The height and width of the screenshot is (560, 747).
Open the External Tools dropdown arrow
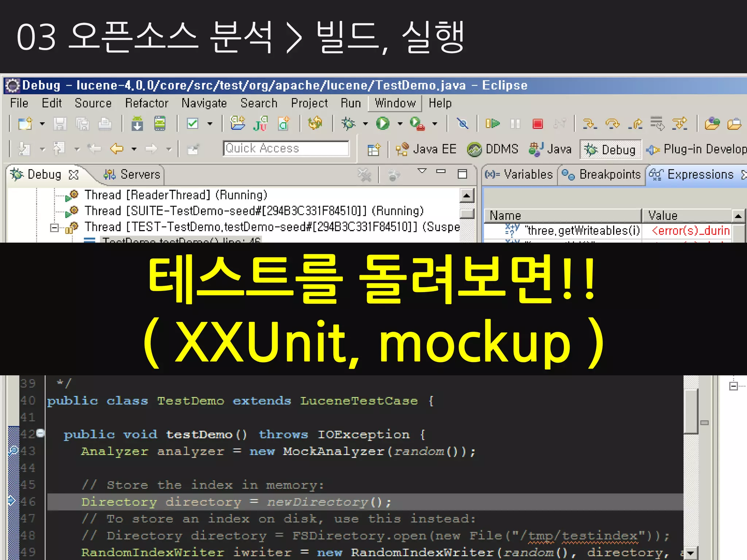click(435, 124)
